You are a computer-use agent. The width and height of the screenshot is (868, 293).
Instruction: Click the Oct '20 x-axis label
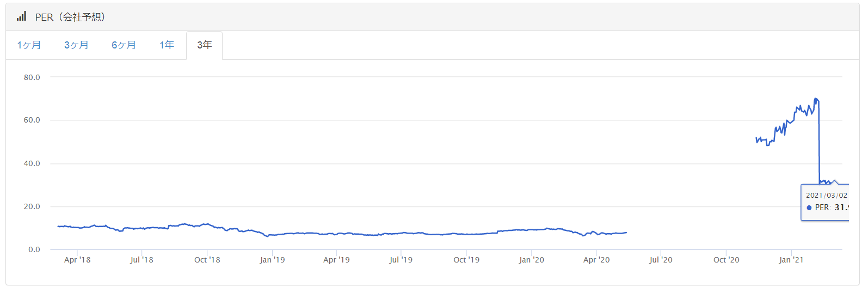click(x=727, y=260)
